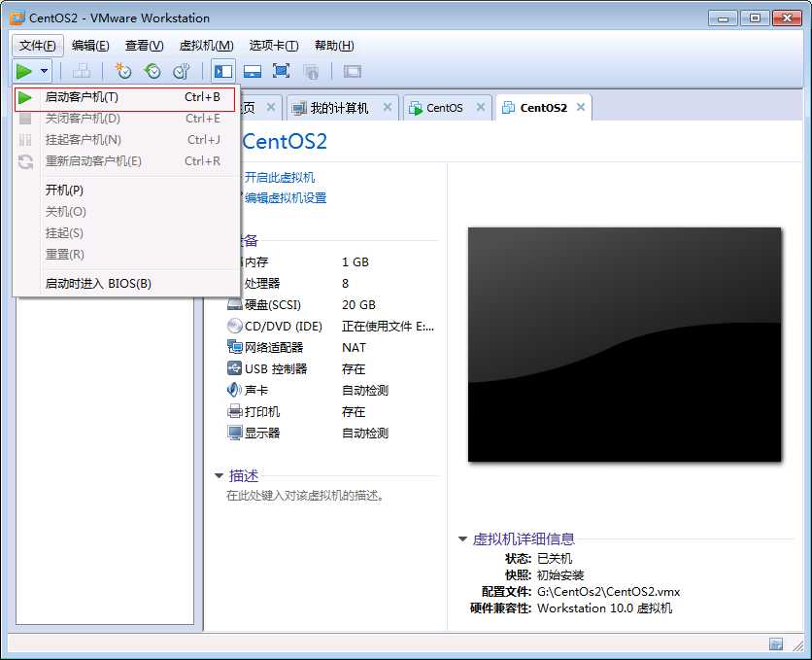Close the CentOS2 tab
This screenshot has height=660, width=812.
[581, 107]
